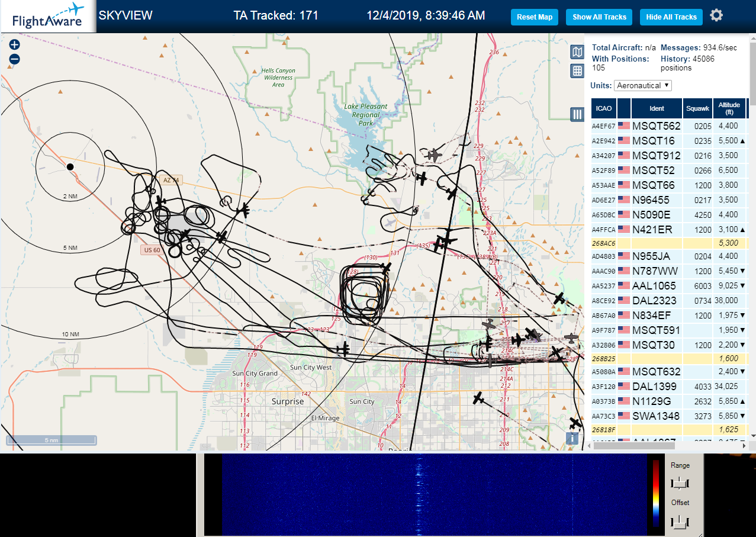This screenshot has width=756, height=537.
Task: Click the History 45086 positions statistic
Action: point(687,63)
